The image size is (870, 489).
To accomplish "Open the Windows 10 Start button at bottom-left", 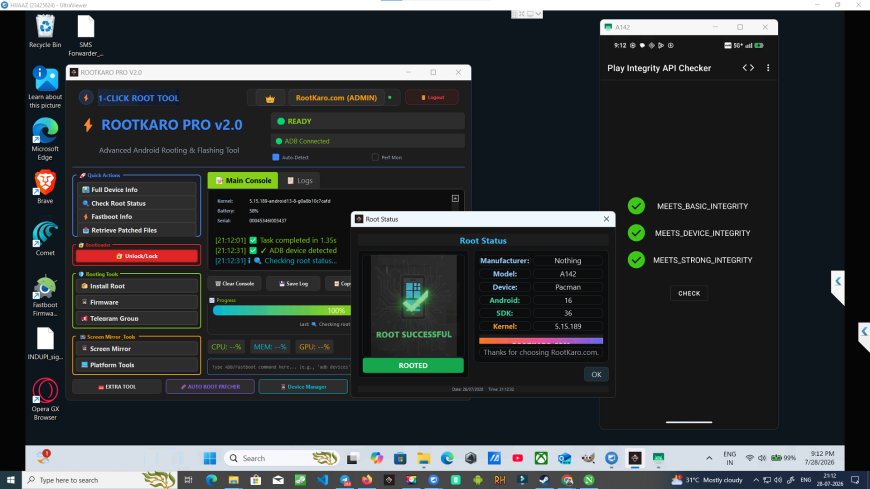I will (x=11, y=480).
